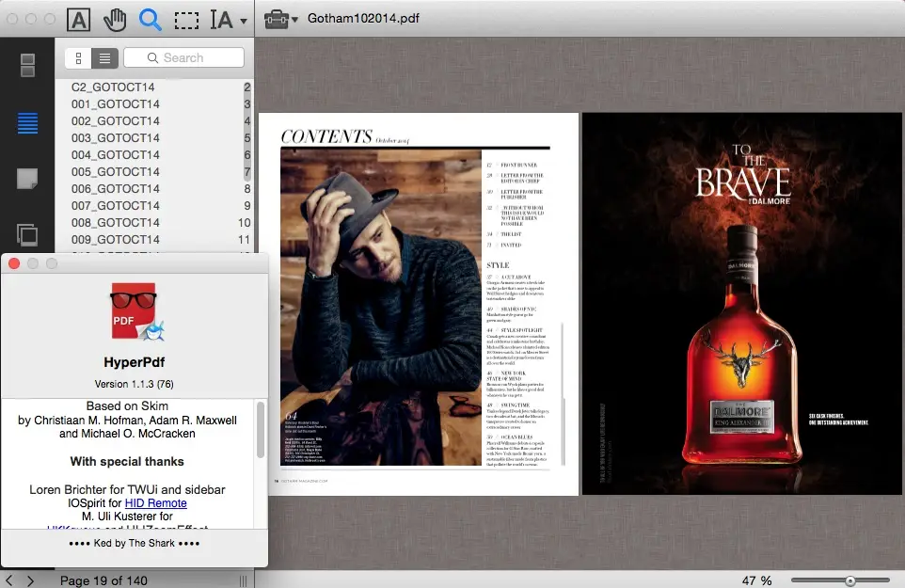Select the text tool with boxed A icon

click(78, 20)
